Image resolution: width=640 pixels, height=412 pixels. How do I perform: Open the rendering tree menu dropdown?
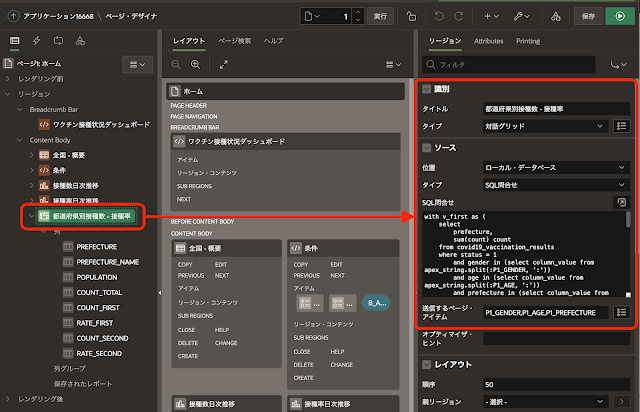[138, 65]
